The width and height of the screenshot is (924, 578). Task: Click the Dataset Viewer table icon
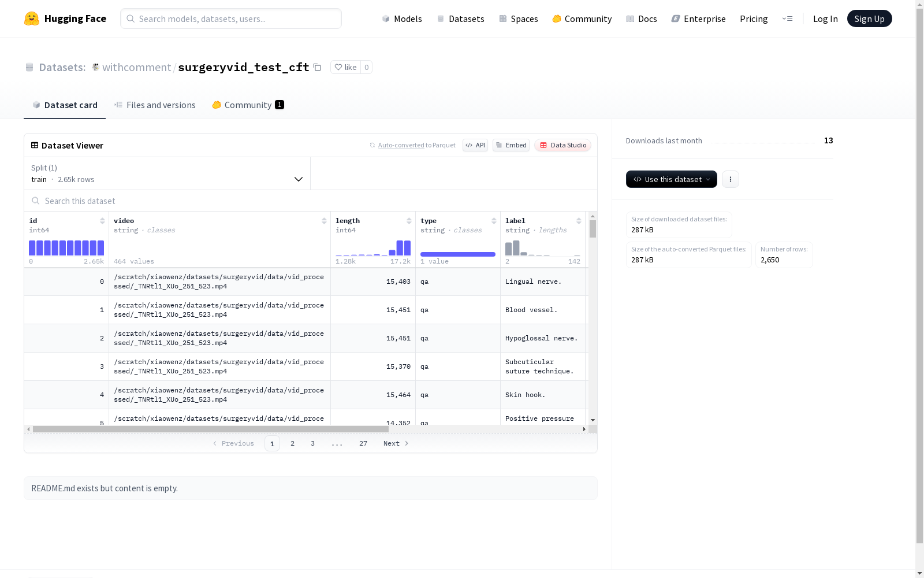click(35, 145)
